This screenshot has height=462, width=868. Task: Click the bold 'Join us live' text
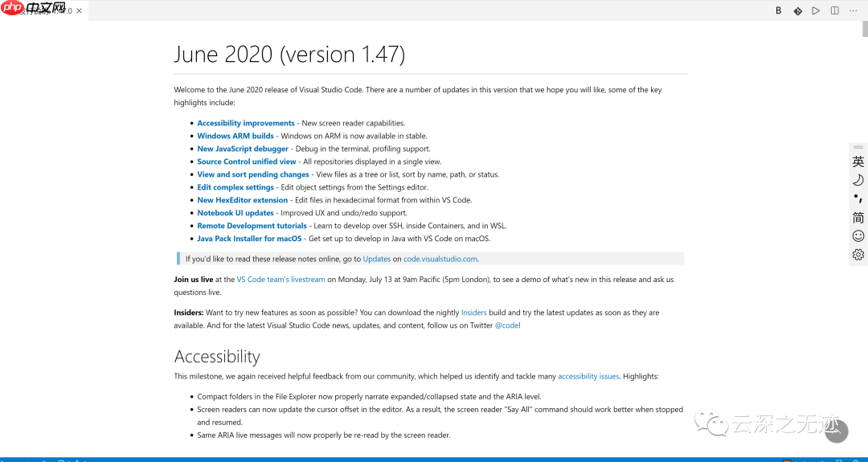coord(194,280)
